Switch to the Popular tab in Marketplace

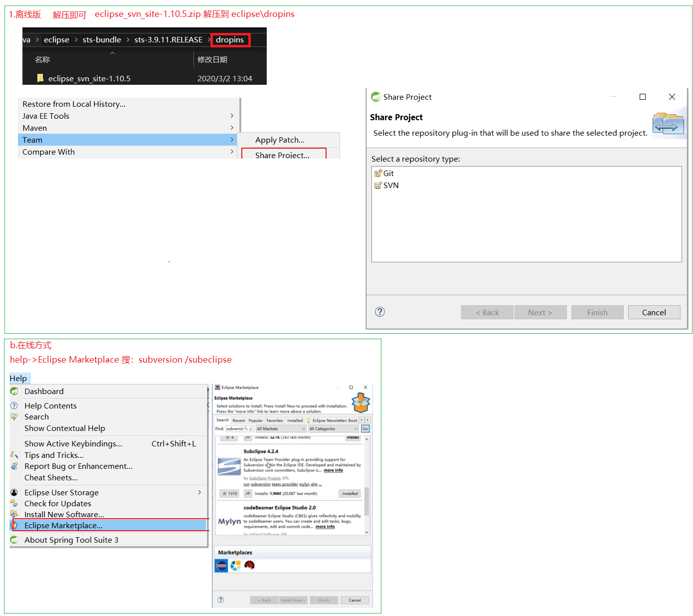[255, 420]
